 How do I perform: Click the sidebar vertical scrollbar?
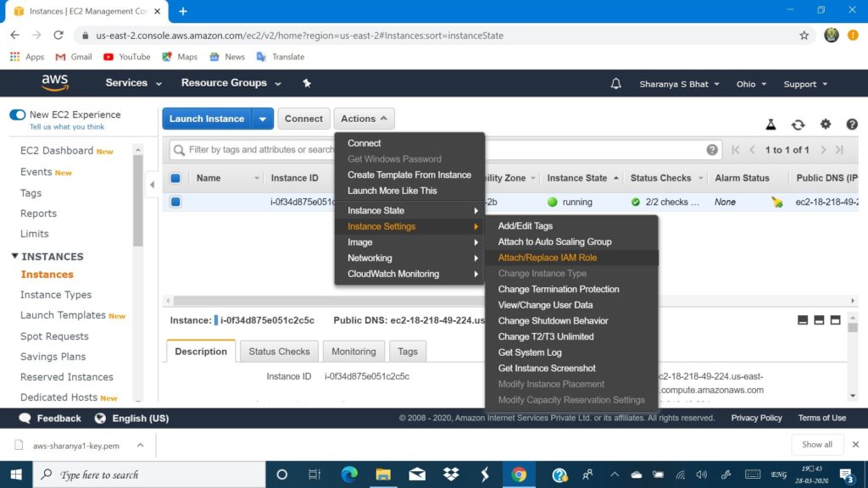point(138,200)
